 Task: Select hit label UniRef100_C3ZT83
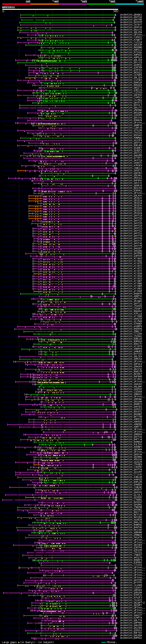[x=131, y=93]
